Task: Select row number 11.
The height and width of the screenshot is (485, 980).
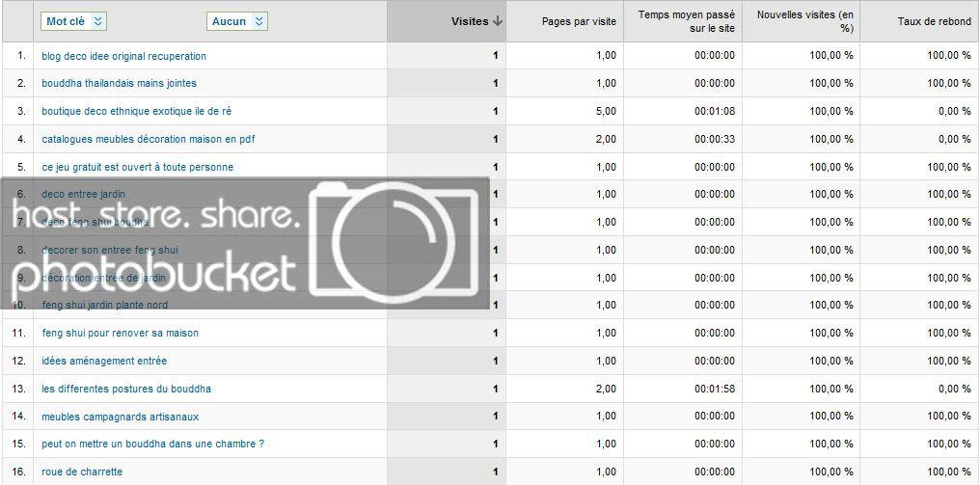Action: (18, 333)
